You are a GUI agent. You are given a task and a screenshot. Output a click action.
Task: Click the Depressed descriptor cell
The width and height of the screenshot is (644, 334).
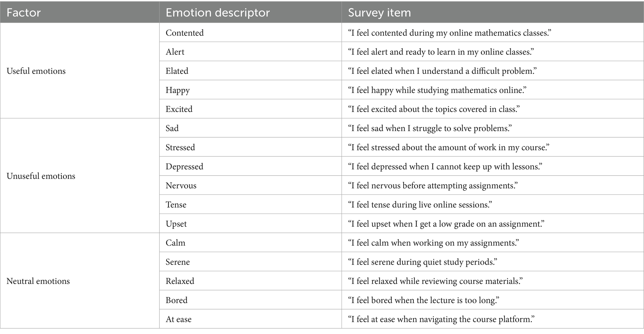184,167
